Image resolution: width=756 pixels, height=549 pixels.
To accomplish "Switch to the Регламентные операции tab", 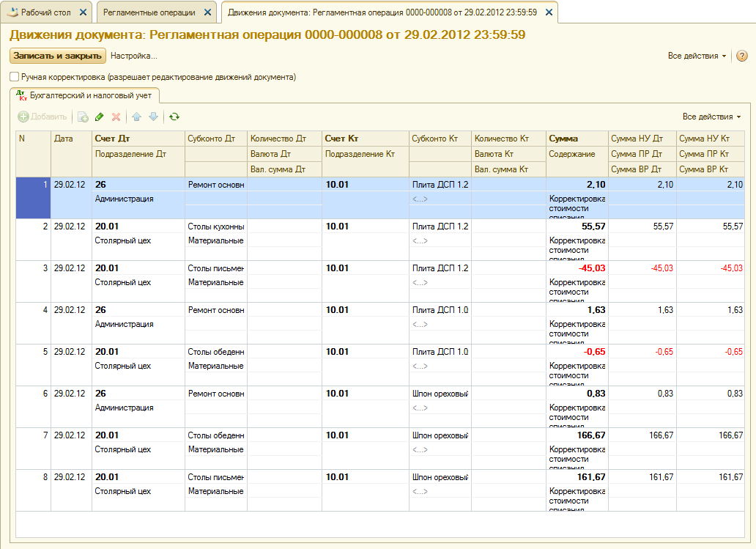I will coord(149,12).
